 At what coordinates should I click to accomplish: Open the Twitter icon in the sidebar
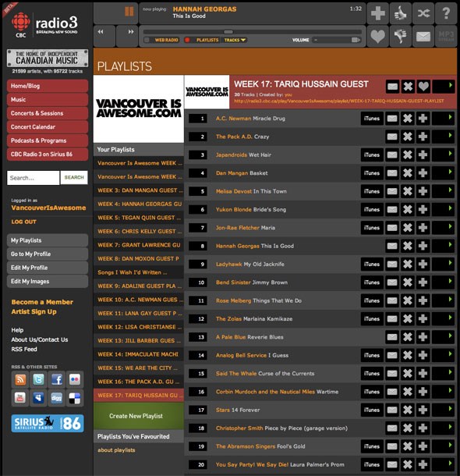[38, 379]
